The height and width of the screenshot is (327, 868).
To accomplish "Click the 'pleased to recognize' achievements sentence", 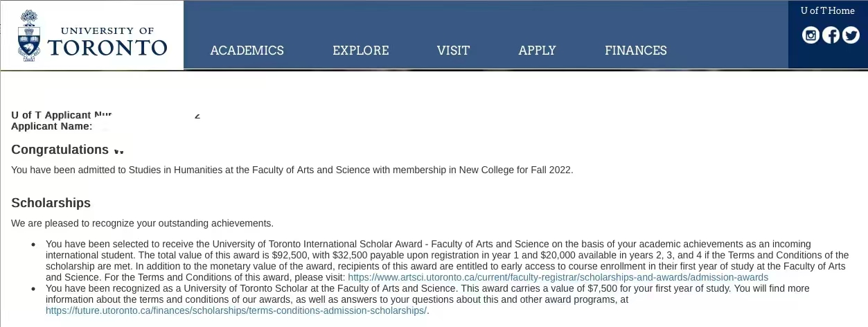I will tap(142, 223).
